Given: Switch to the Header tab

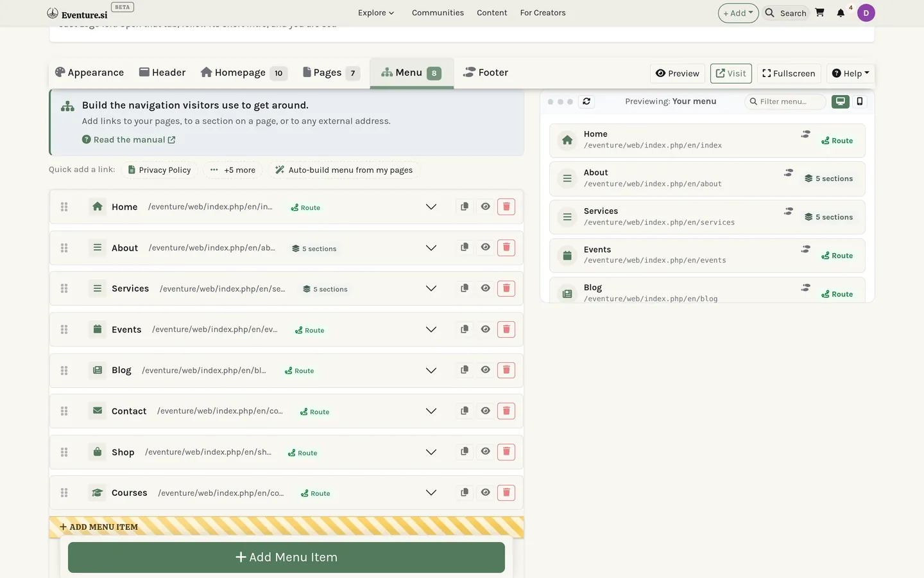Looking at the screenshot, I should [x=162, y=73].
